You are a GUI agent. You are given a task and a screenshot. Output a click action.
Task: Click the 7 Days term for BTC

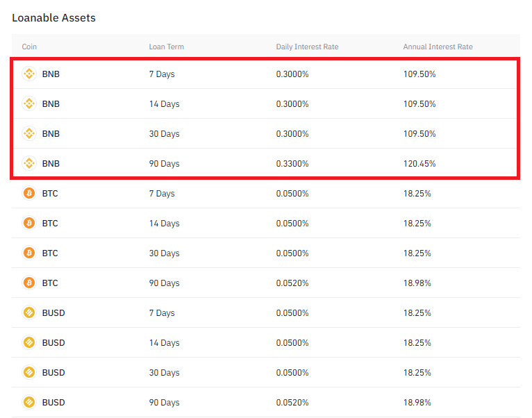[162, 194]
